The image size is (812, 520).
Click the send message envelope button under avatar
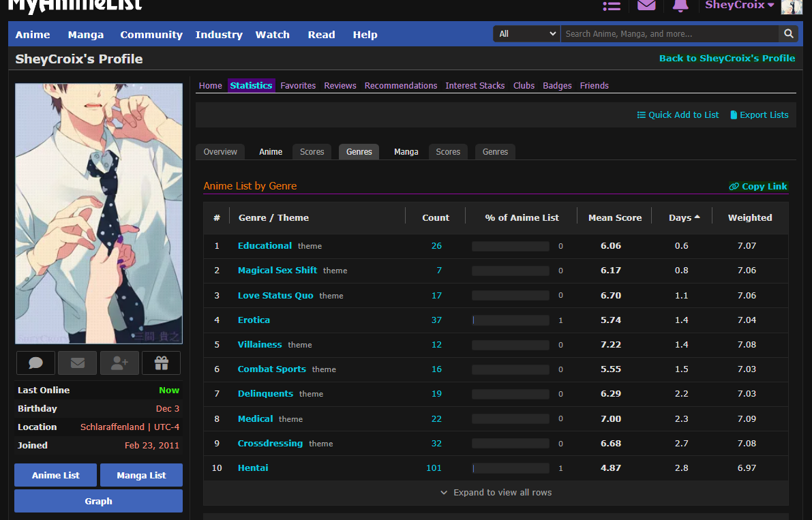78,363
